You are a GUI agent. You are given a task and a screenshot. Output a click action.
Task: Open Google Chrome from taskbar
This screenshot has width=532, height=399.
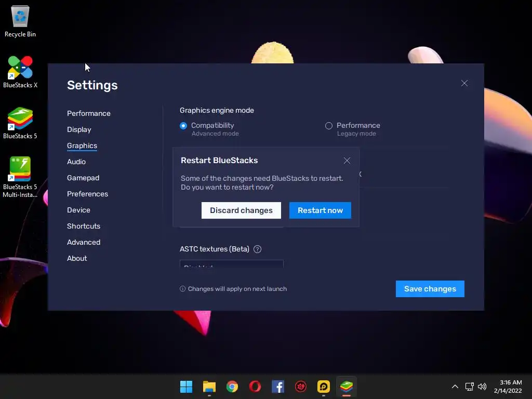pos(232,387)
